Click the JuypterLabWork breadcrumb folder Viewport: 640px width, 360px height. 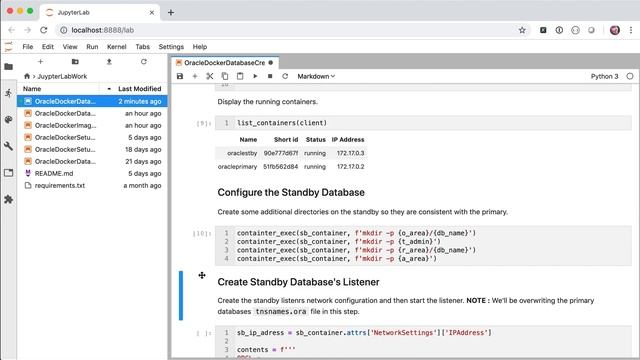pos(62,76)
